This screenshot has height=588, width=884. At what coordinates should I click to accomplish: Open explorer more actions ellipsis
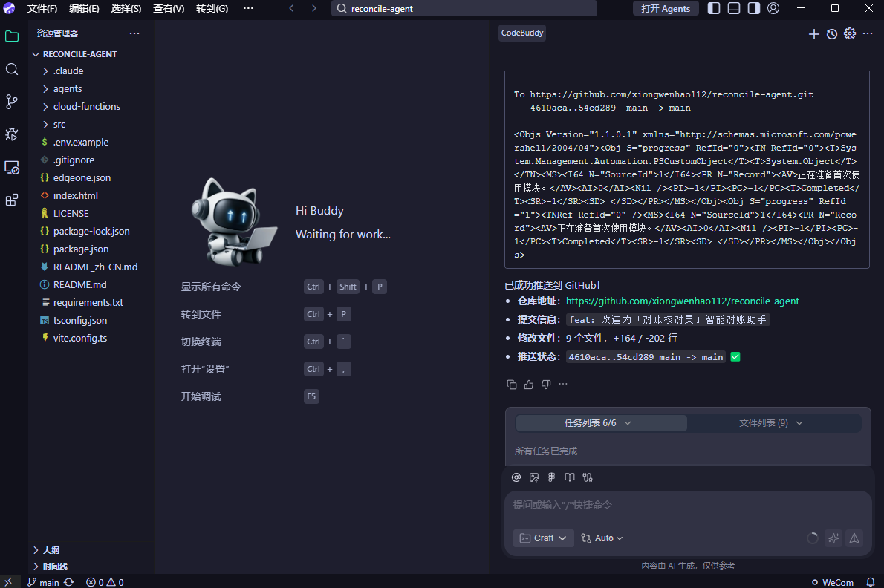click(x=134, y=33)
